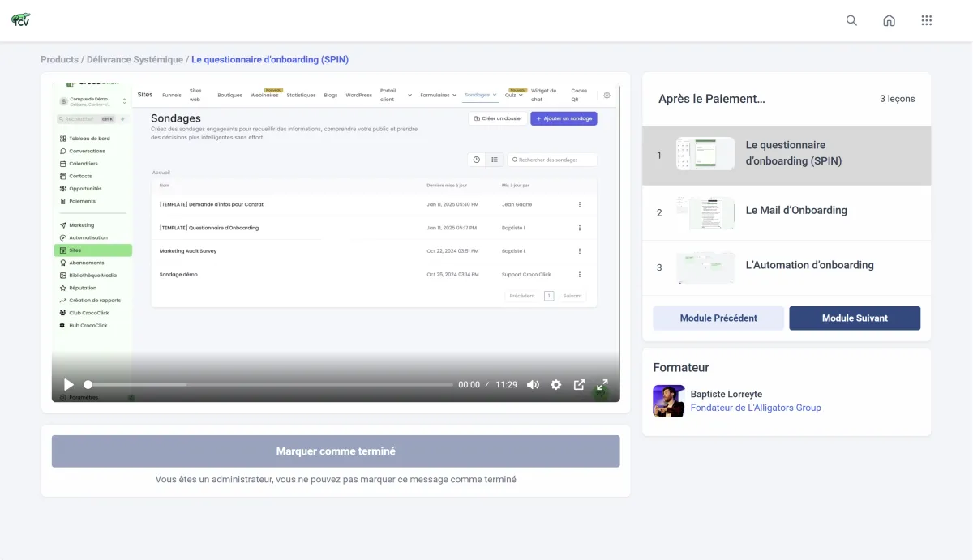The height and width of the screenshot is (560, 973).
Task: Go to home via the house icon
Action: [889, 20]
